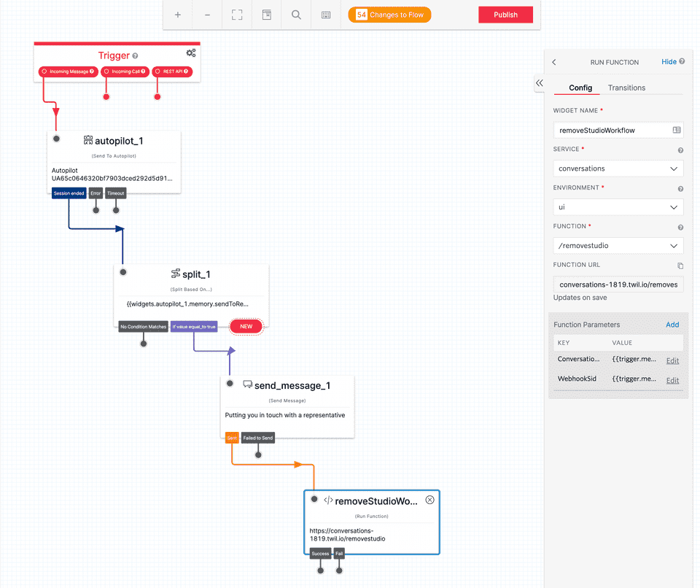Open the canvas search tool
Image resolution: width=700 pixels, height=588 pixels.
(x=295, y=15)
